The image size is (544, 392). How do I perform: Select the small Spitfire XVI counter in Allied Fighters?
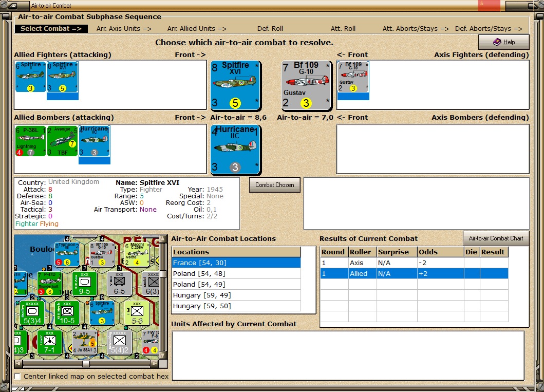tap(63, 77)
